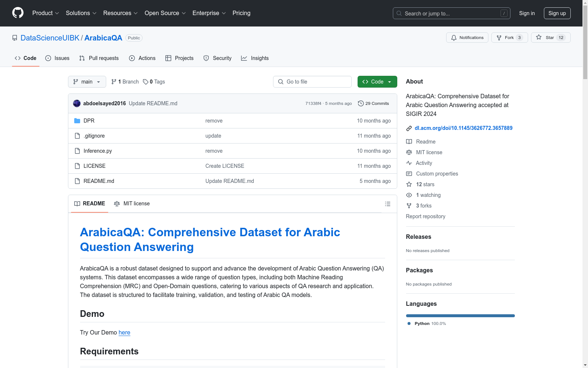Click the slash shortcut key icon in search
588x368 pixels.
coord(504,13)
